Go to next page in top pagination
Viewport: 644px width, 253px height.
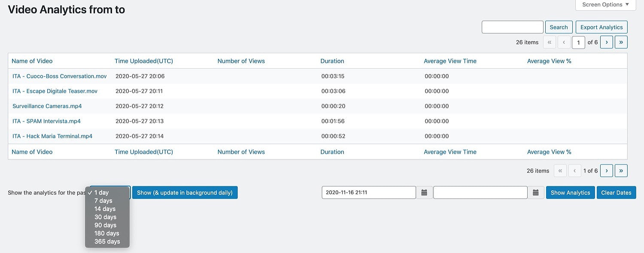pos(606,42)
